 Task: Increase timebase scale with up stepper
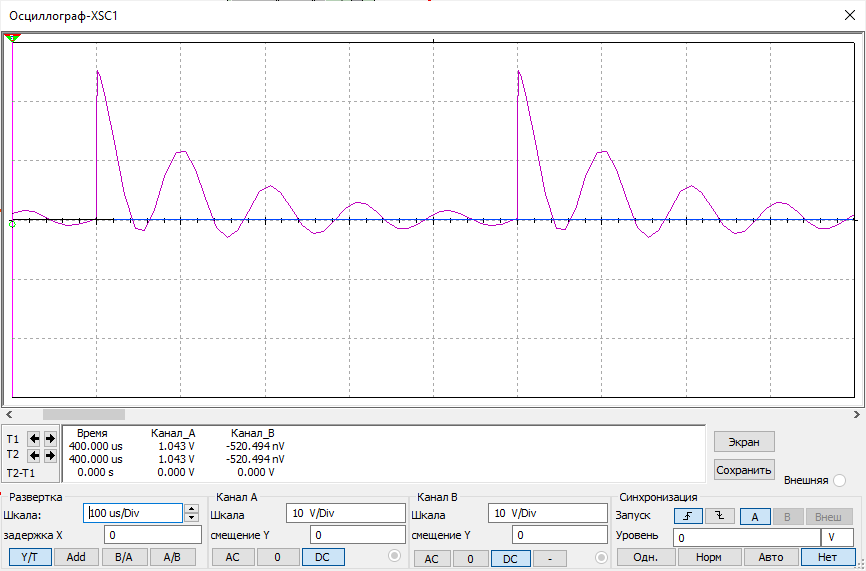(x=191, y=509)
